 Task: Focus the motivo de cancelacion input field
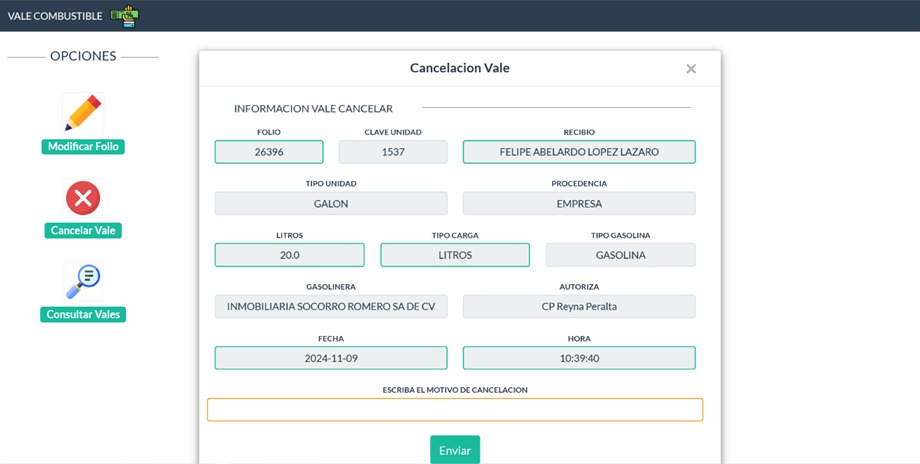point(455,409)
